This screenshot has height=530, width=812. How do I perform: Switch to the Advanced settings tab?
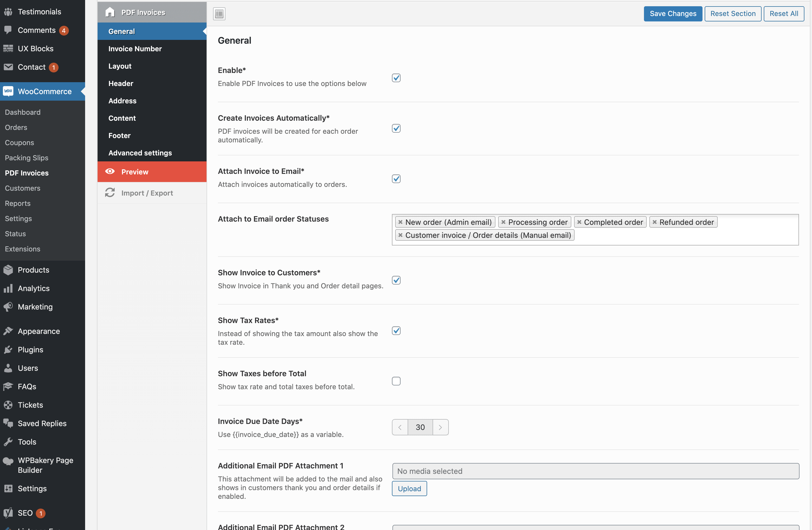(x=140, y=153)
